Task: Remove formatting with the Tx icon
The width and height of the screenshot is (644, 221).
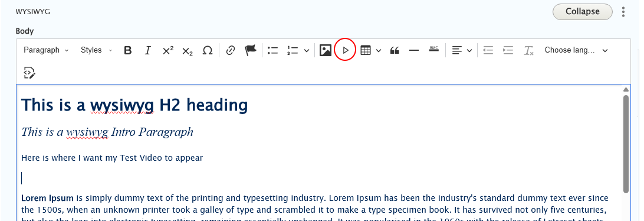Action: click(x=528, y=51)
